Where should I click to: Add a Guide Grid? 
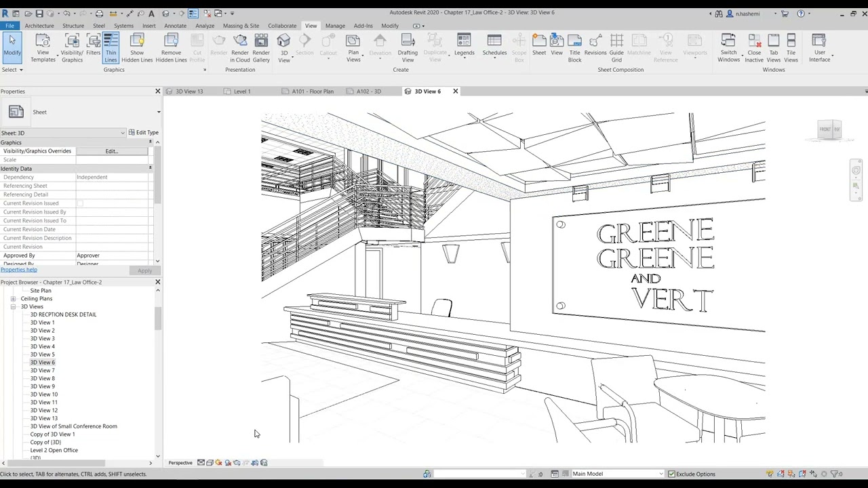coord(616,48)
